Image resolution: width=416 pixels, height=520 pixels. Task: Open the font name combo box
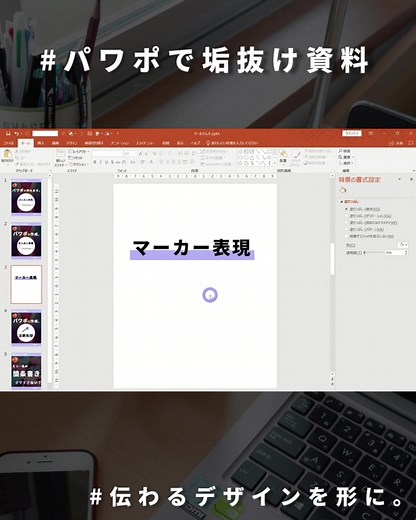[x=107, y=154]
